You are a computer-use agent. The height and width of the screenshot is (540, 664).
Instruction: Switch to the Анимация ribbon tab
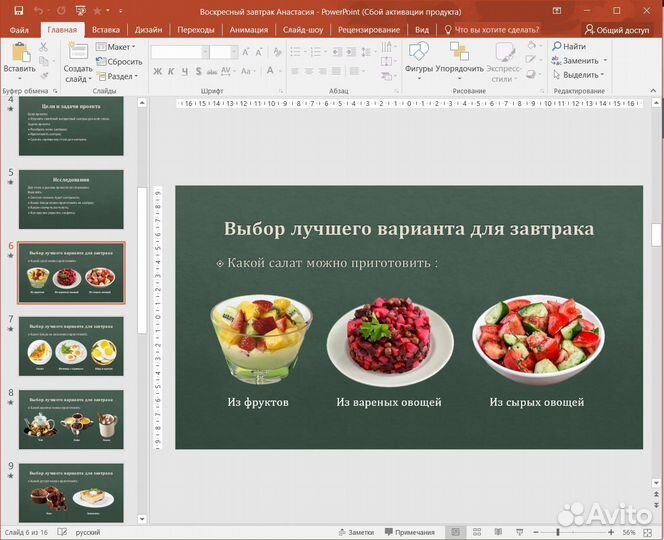(x=249, y=30)
